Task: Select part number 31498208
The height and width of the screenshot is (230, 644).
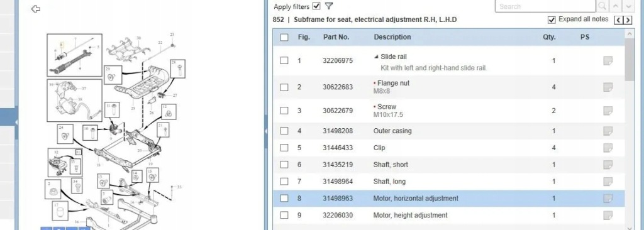Action: 338,131
